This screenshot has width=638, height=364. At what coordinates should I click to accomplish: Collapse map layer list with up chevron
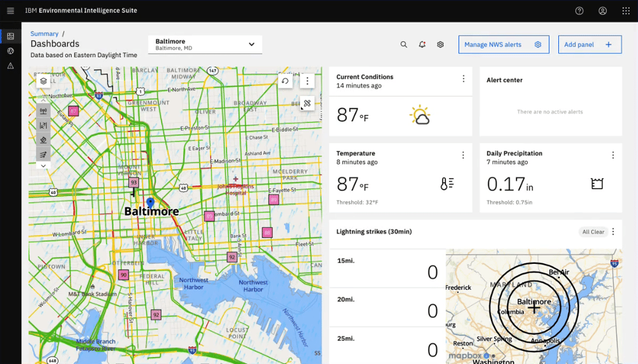43,100
